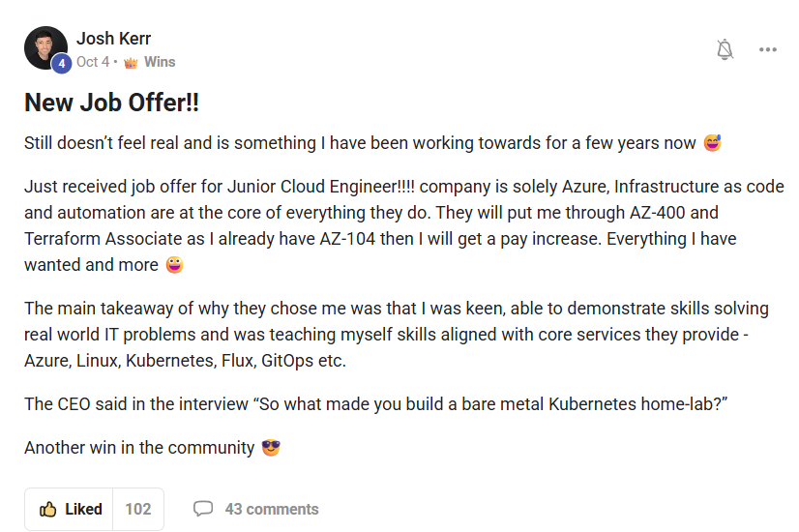799x532 pixels.
Task: Click the level 4 badge on avatar
Action: 62,64
